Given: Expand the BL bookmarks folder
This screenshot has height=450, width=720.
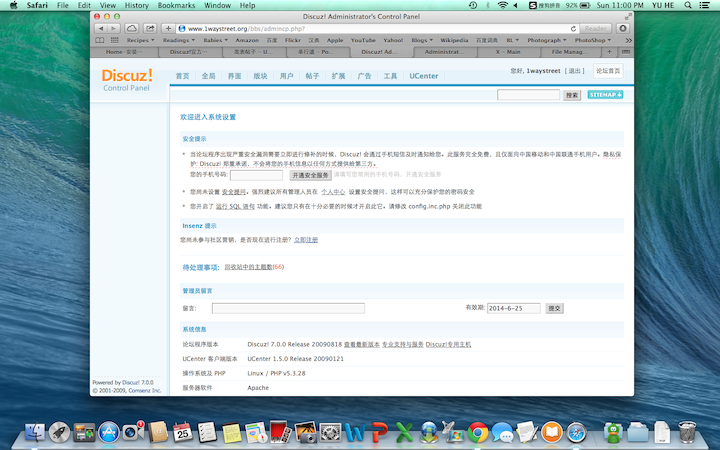Looking at the screenshot, I should [512, 40].
